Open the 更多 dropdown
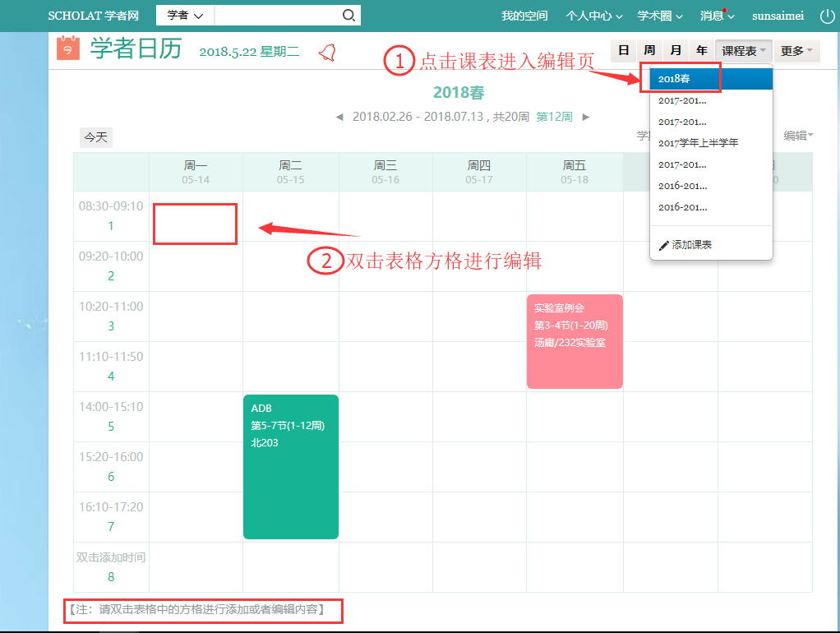Viewport: 840px width, 633px height. tap(796, 51)
